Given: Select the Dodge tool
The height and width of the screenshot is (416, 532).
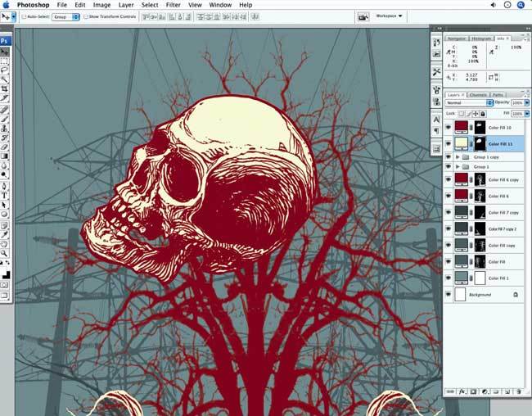Looking at the screenshot, I should click(5, 174).
